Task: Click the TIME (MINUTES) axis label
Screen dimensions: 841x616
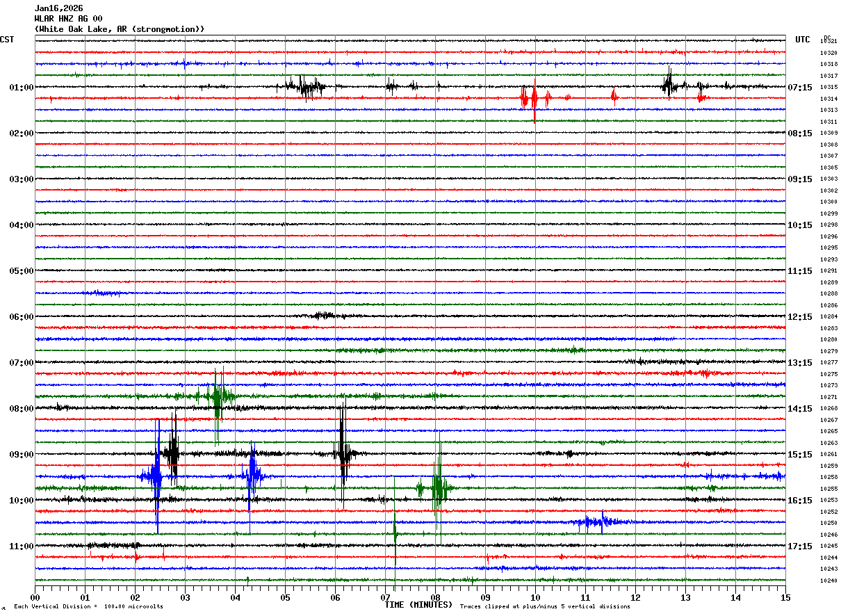Action: pyautogui.click(x=418, y=605)
